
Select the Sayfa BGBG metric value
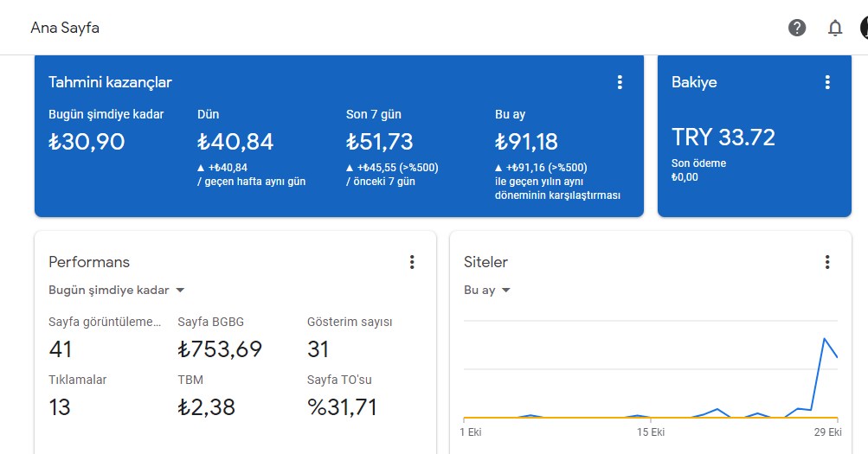pyautogui.click(x=220, y=349)
